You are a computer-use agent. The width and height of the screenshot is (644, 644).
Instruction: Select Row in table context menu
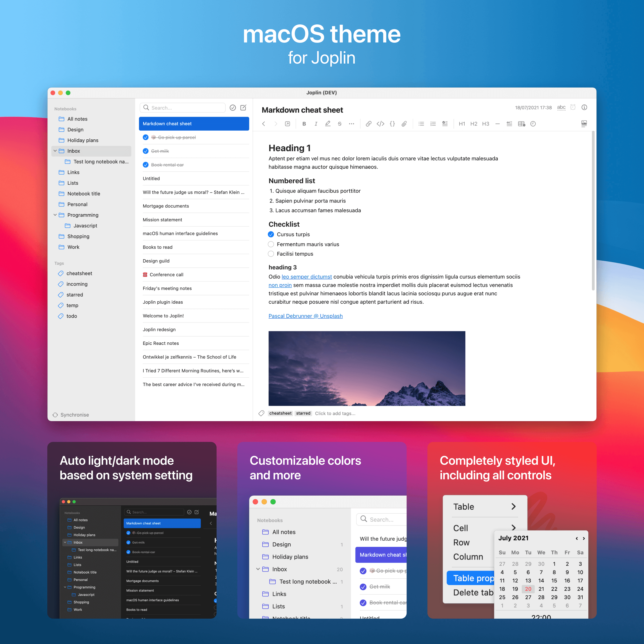click(x=461, y=542)
